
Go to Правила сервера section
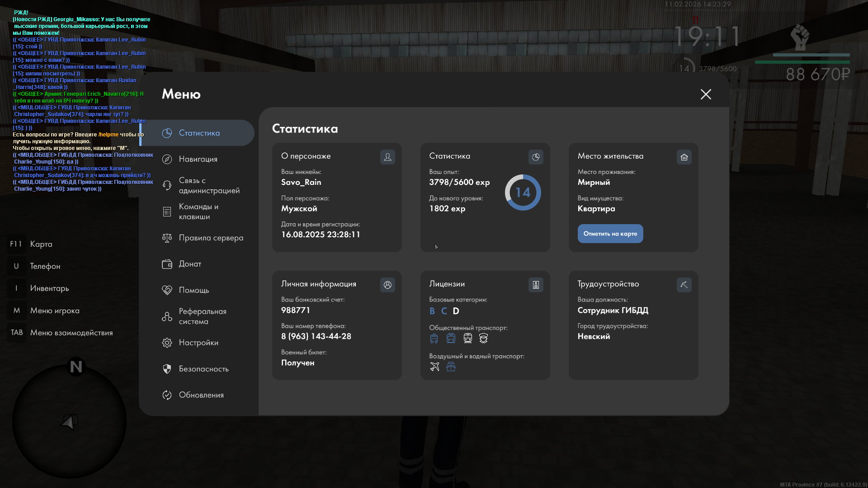[211, 238]
